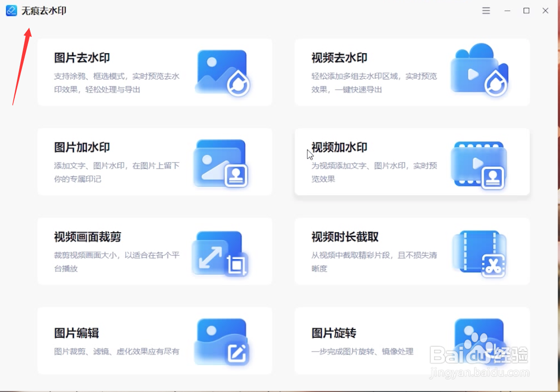
Task: Open 视频去水印 from its card title
Action: pyautogui.click(x=338, y=57)
